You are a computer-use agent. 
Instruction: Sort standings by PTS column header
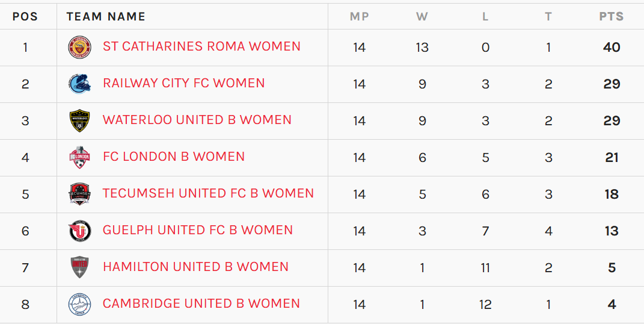tap(611, 16)
